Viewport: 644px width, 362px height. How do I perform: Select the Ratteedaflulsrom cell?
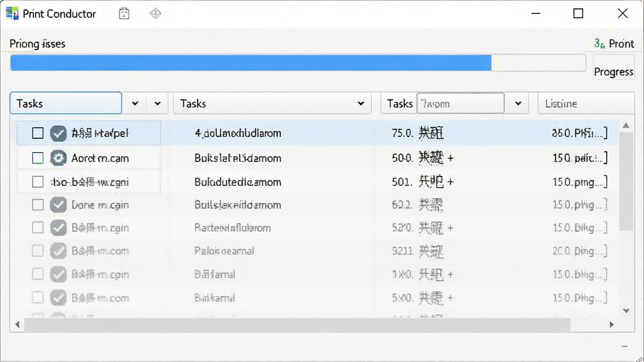tap(233, 228)
